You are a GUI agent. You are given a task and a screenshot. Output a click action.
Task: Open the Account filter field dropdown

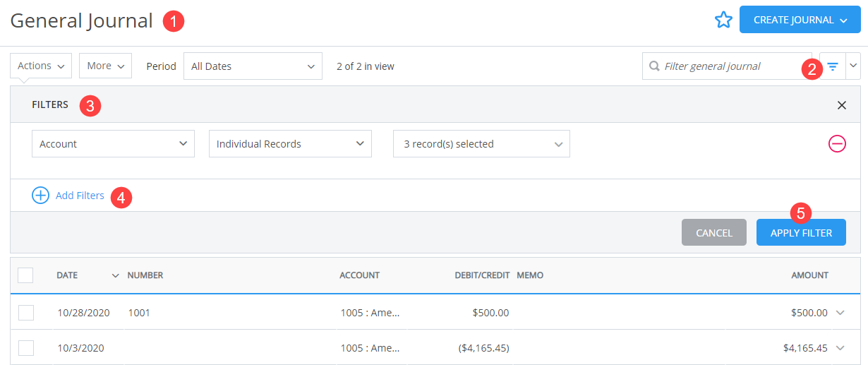click(x=113, y=144)
